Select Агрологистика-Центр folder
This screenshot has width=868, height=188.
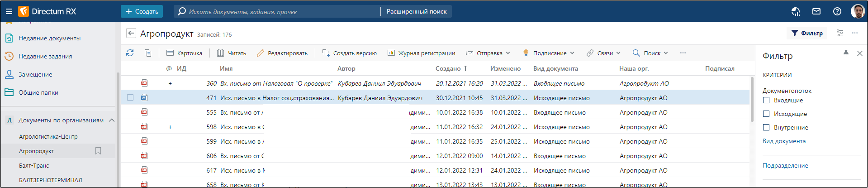point(48,136)
